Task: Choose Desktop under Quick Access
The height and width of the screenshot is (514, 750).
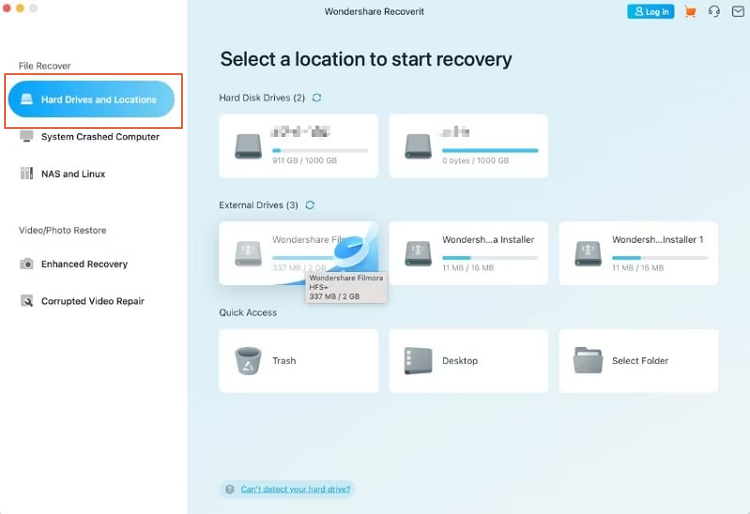Action: (x=468, y=361)
